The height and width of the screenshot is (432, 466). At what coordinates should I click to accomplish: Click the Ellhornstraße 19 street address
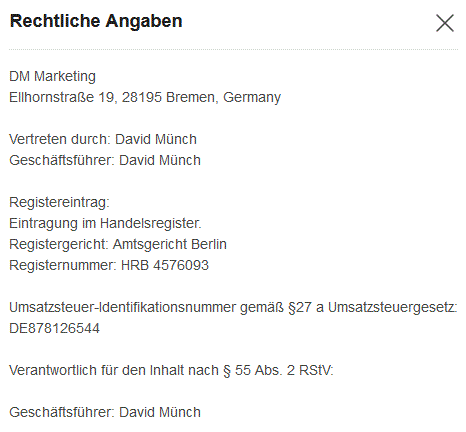pos(62,97)
